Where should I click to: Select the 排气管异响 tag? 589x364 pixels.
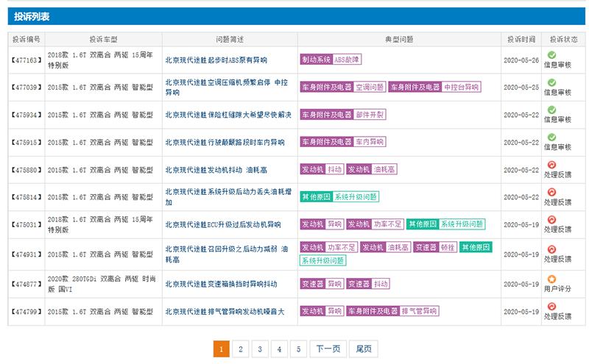(x=420, y=311)
